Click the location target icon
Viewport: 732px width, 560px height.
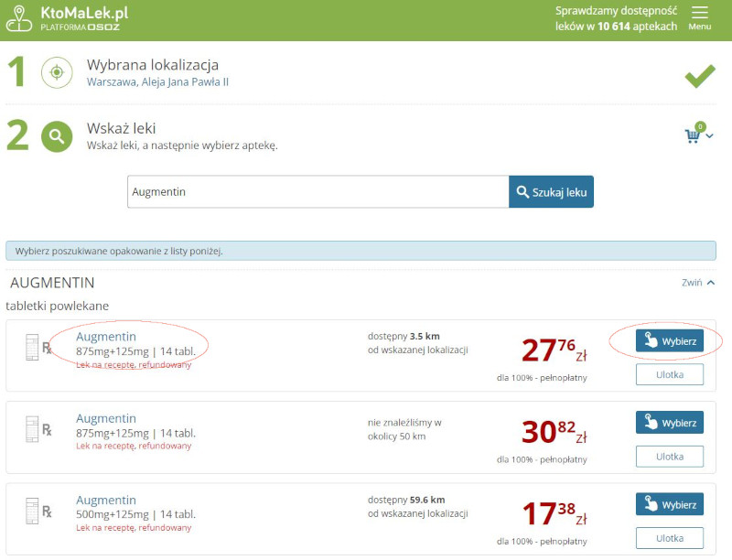[x=57, y=73]
